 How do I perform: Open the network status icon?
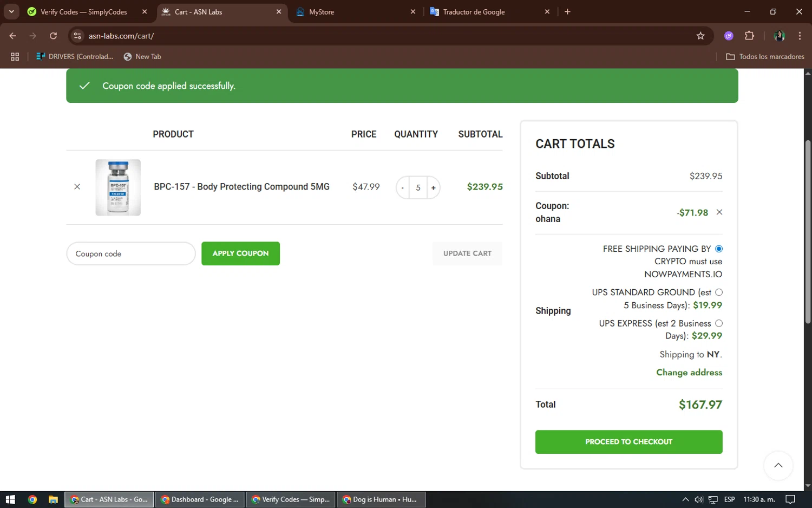tap(713, 499)
